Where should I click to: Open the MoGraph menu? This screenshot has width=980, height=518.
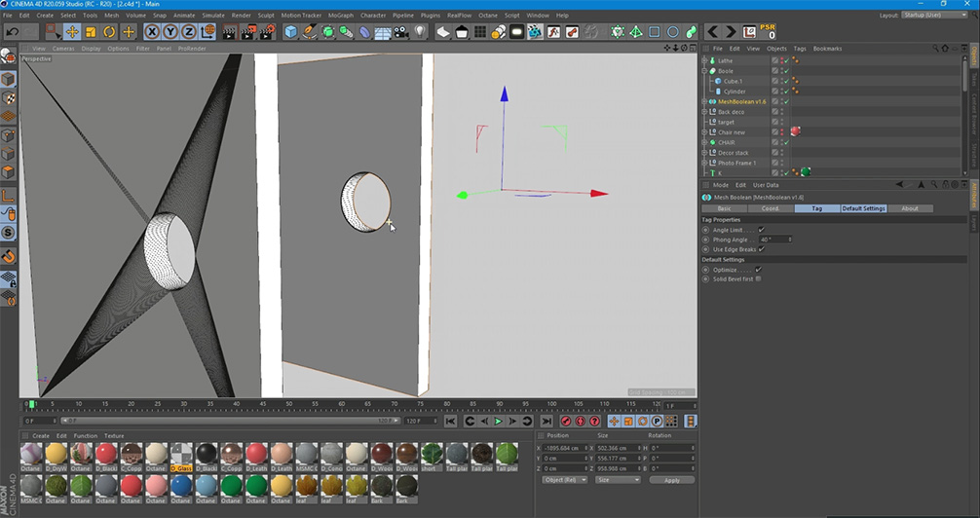[x=340, y=16]
